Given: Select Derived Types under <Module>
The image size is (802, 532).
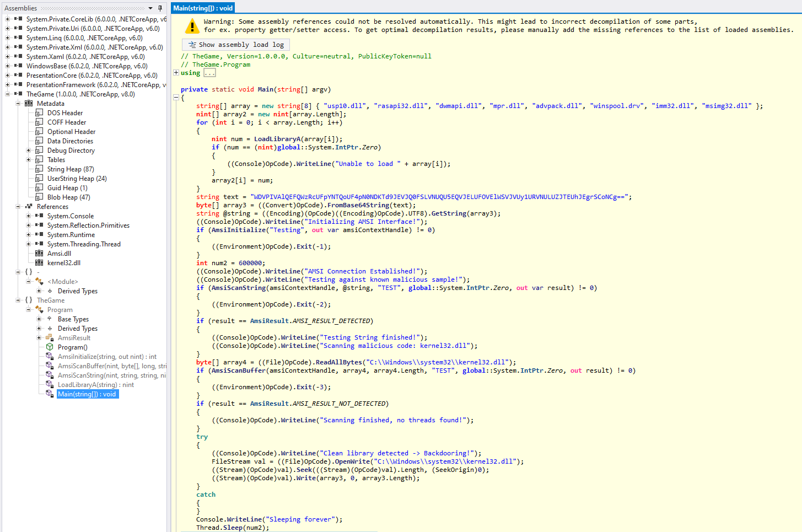Looking at the screenshot, I should pos(78,291).
